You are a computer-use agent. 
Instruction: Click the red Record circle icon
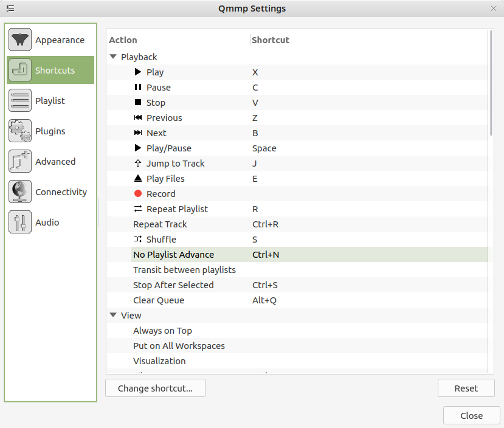click(138, 193)
